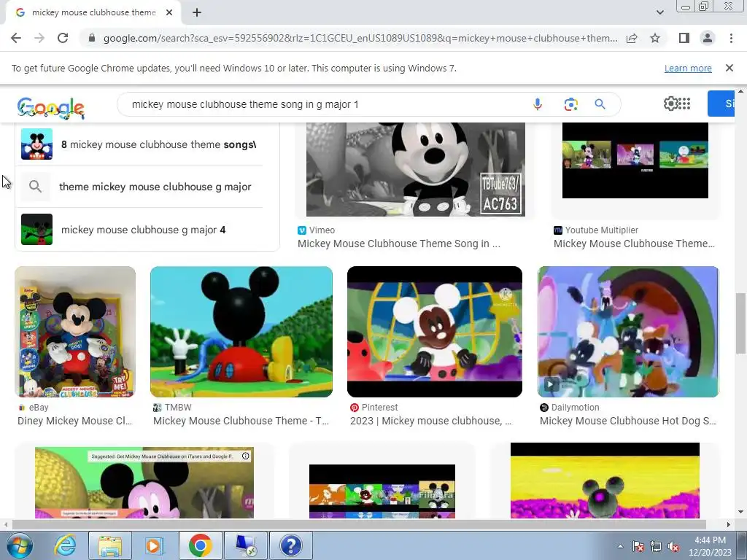The image size is (747, 560).
Task: Reload the current page
Action: (x=63, y=38)
